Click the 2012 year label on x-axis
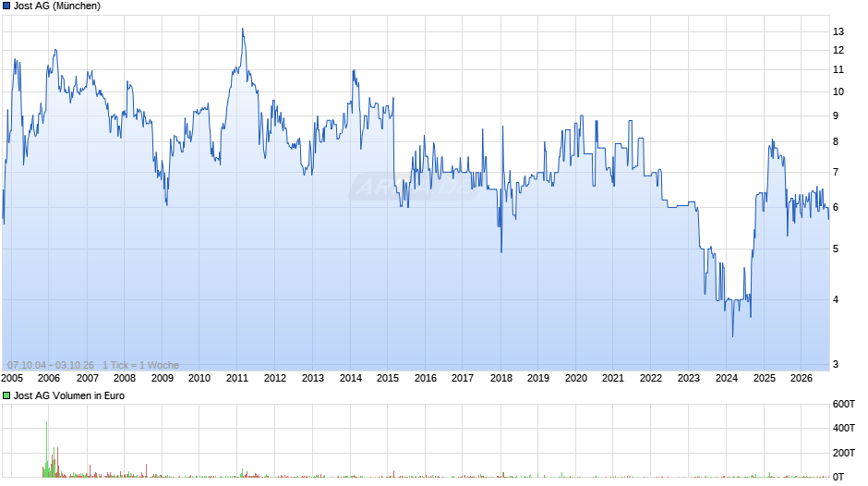Screen dimensions: 868x486 [275, 378]
